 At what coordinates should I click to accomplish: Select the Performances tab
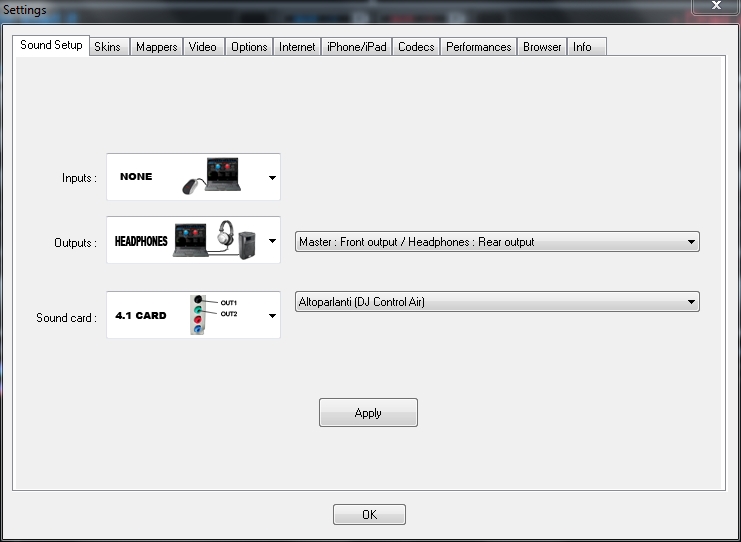pyautogui.click(x=479, y=47)
